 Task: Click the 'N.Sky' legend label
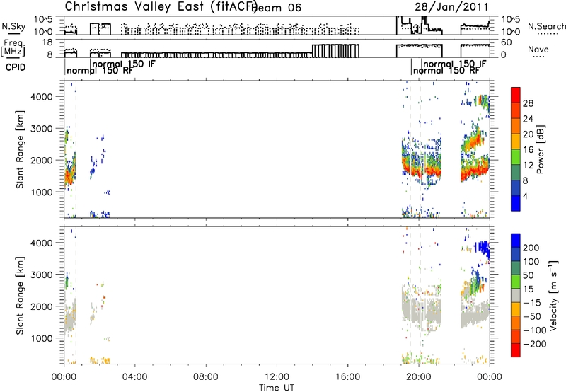point(13,26)
